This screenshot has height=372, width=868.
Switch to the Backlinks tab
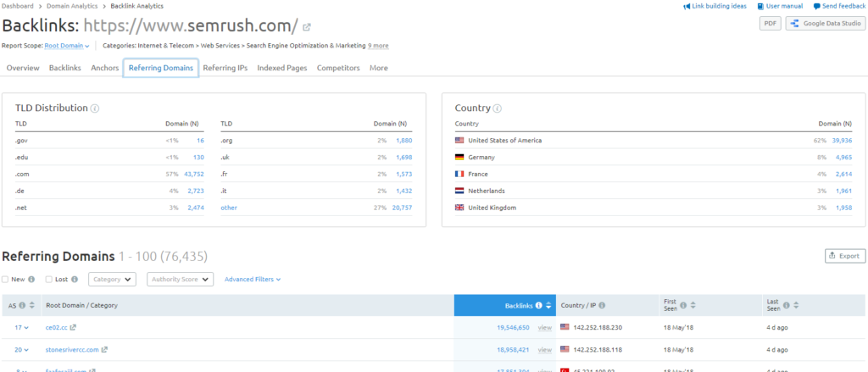coord(64,68)
